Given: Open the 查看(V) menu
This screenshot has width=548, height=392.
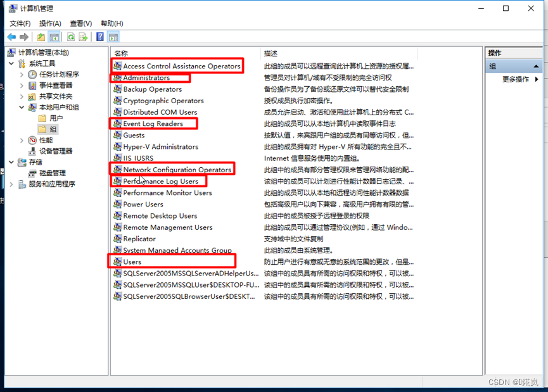Looking at the screenshot, I should 80,23.
